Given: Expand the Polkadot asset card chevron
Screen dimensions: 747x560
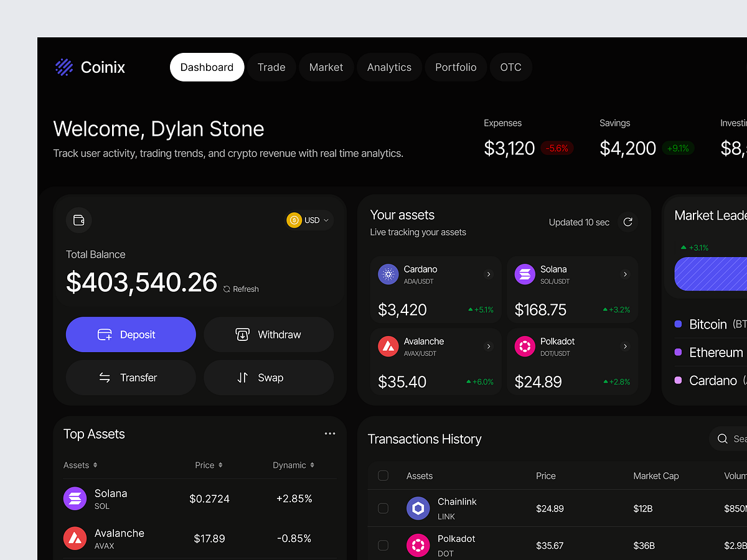Looking at the screenshot, I should click(626, 347).
